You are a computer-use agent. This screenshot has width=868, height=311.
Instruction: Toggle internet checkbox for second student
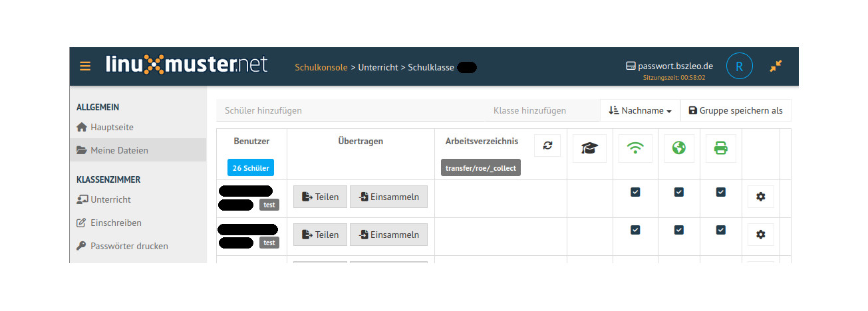pos(678,230)
